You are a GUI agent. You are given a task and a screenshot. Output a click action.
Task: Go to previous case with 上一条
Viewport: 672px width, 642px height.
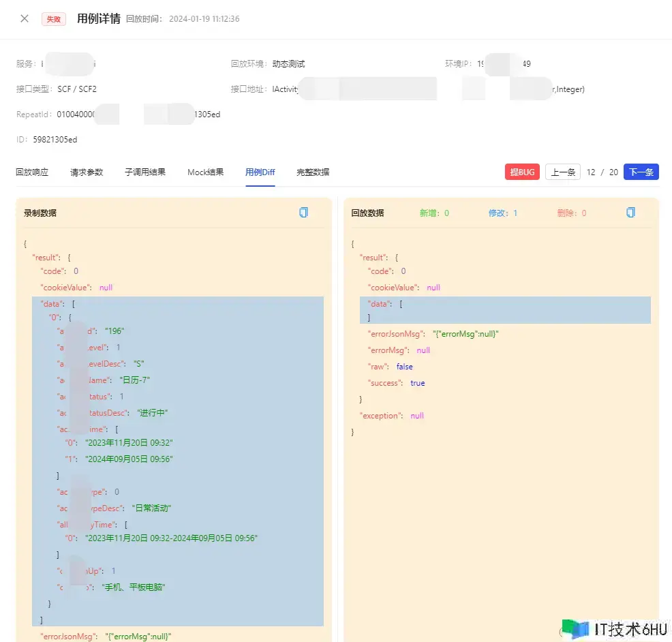(562, 172)
